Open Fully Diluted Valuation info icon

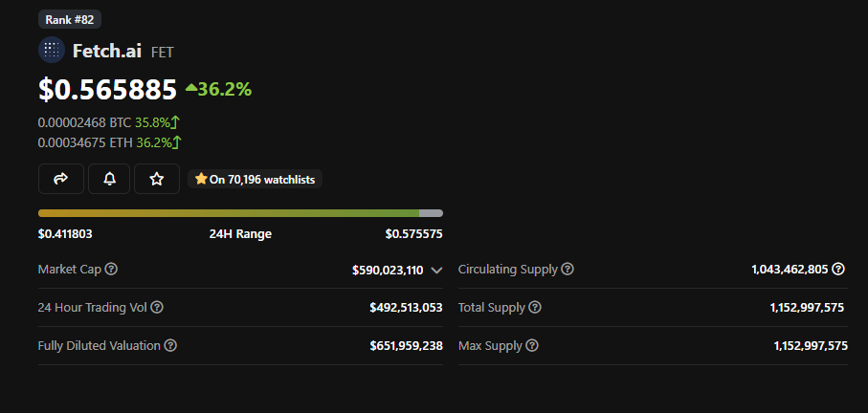point(170,346)
